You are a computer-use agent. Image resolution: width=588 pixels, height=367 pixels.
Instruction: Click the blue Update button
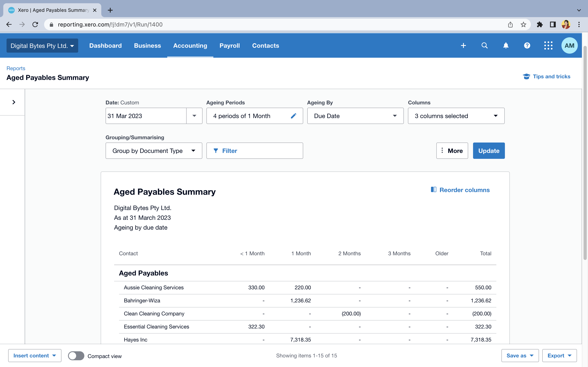(489, 151)
